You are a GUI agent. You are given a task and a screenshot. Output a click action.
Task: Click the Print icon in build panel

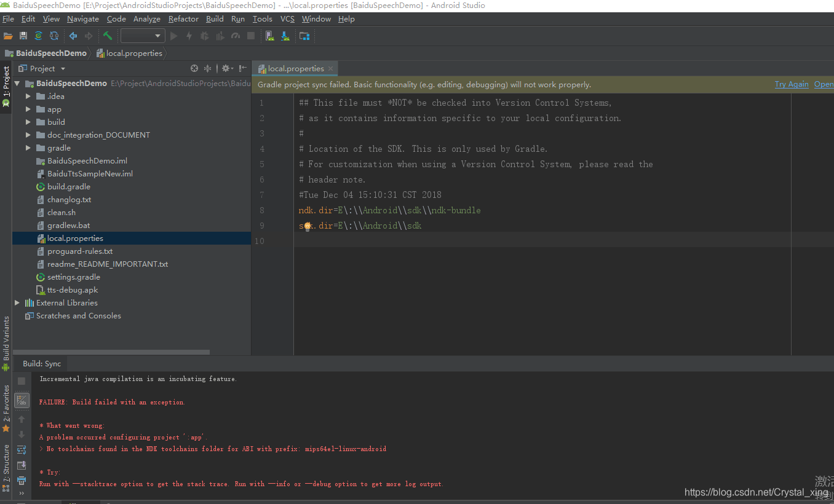click(x=22, y=481)
